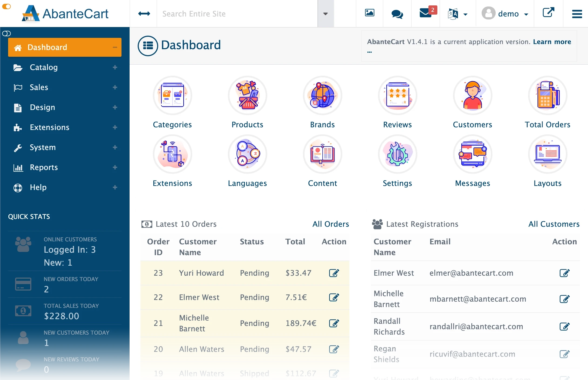Edit customer mbarnett@abantecart.com
Image resolution: width=588 pixels, height=380 pixels.
click(565, 299)
